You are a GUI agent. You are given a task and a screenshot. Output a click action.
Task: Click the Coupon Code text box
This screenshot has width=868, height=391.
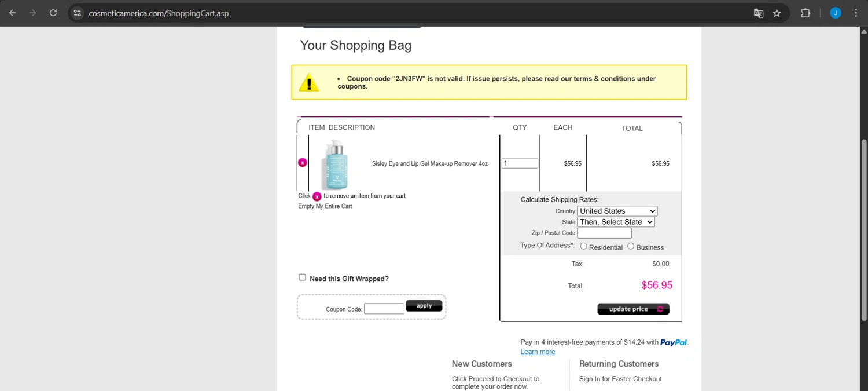(x=384, y=309)
